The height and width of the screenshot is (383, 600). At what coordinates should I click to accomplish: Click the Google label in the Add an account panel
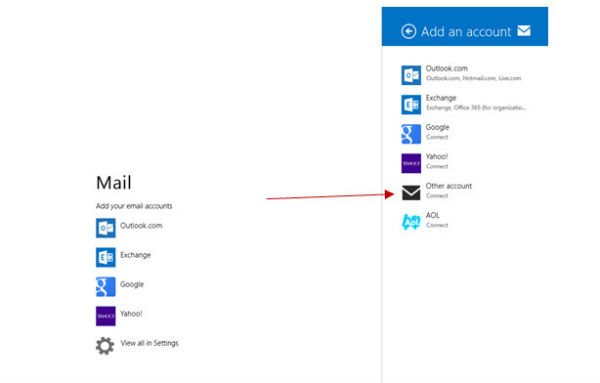(x=437, y=127)
